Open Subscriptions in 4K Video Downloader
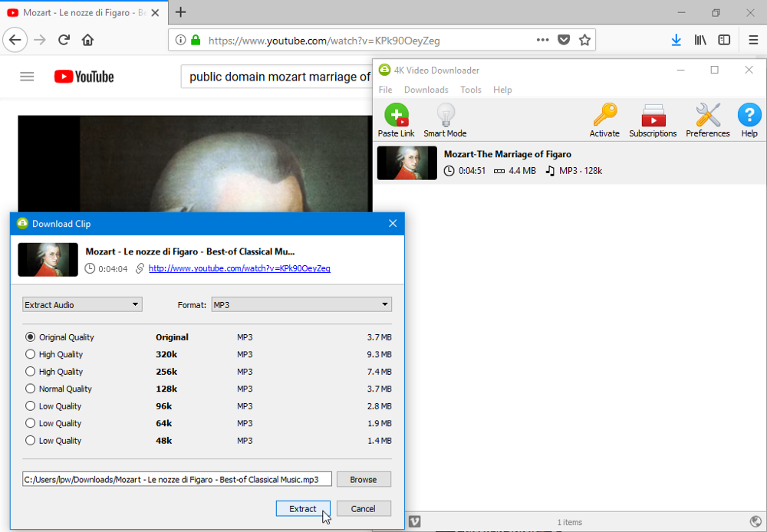The image size is (767, 532). point(653,120)
